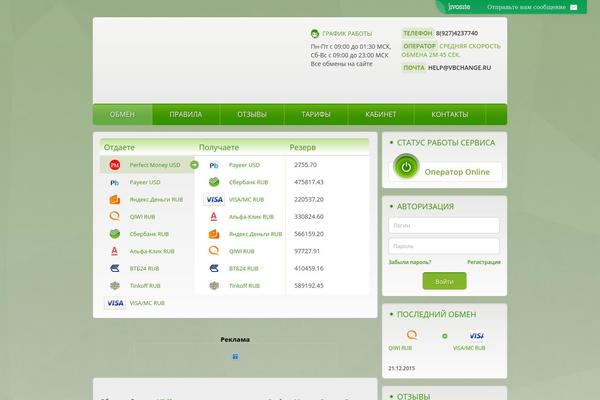This screenshot has height=400, width=600.
Task: Click the Альфа-Клик RUB label in the Получаете column
Action: 251,217
